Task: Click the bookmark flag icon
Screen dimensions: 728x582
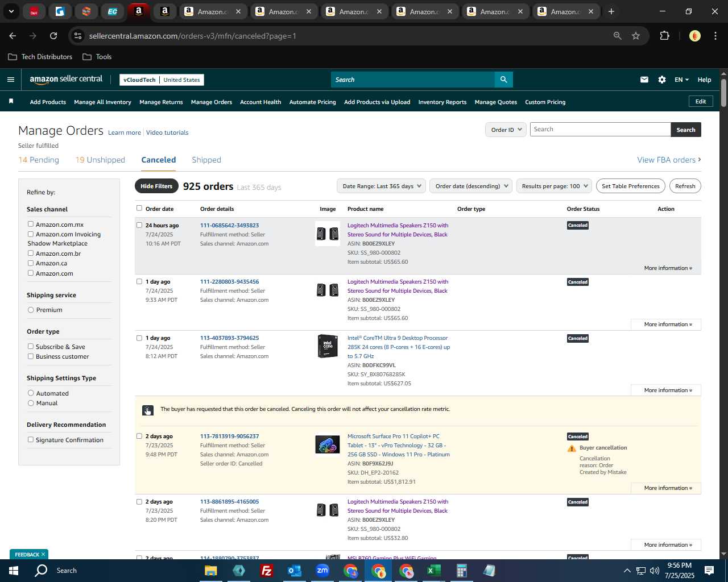Action: 11,101
